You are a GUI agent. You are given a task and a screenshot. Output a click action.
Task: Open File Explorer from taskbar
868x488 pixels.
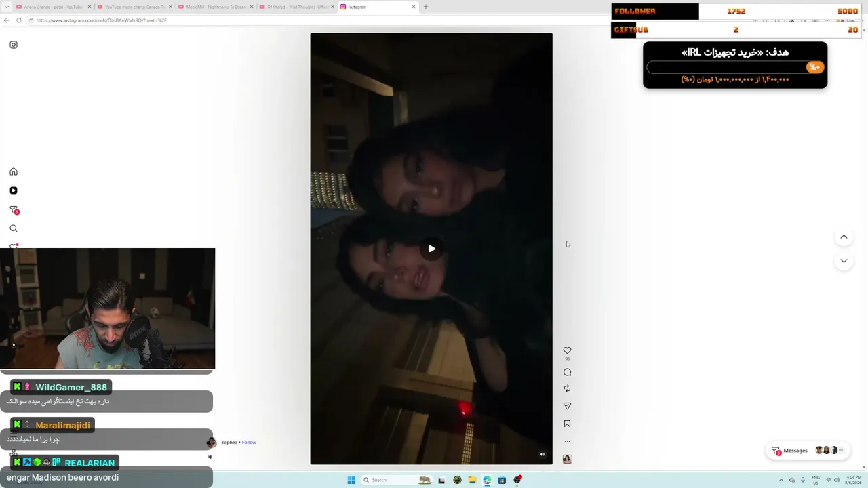click(x=472, y=480)
